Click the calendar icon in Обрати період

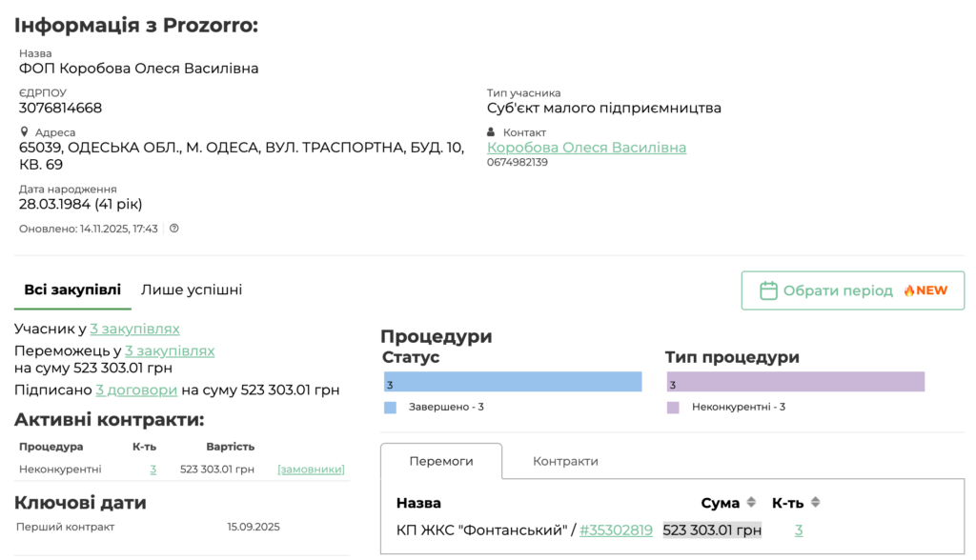click(768, 290)
